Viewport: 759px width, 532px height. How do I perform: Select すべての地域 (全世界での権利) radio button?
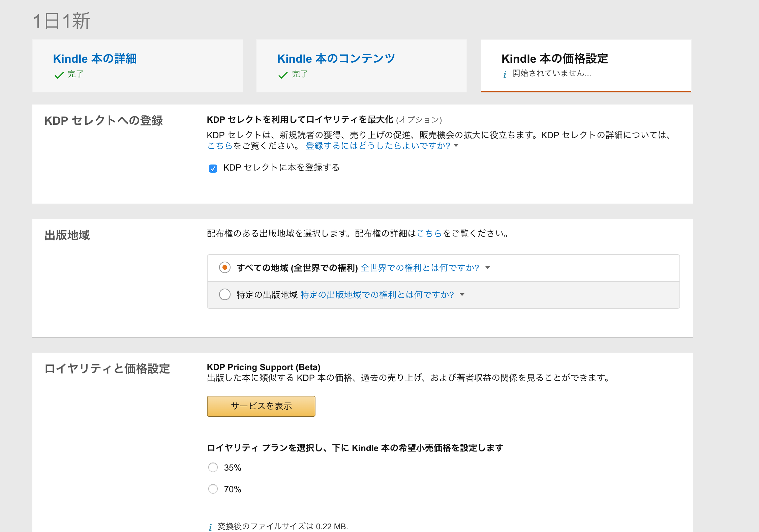(225, 267)
